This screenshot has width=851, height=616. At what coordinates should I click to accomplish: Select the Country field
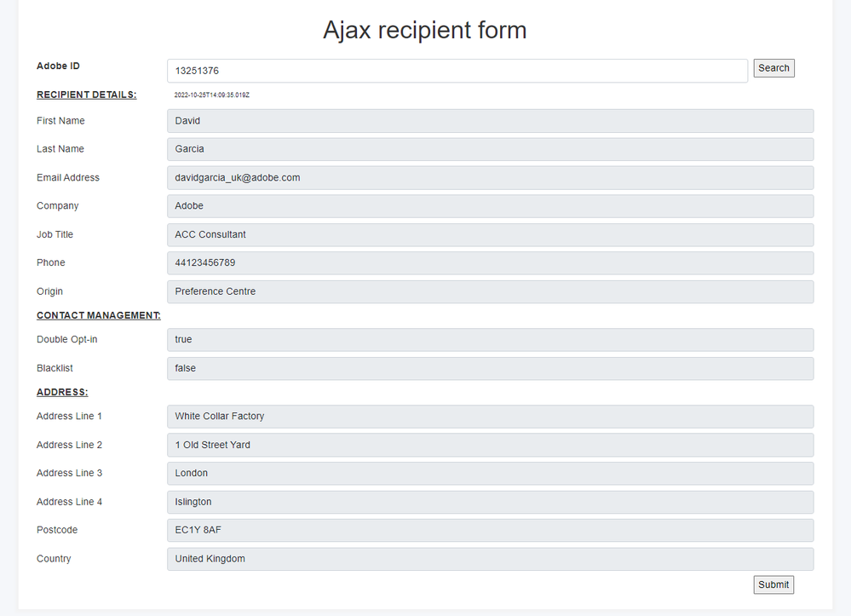[x=490, y=559]
